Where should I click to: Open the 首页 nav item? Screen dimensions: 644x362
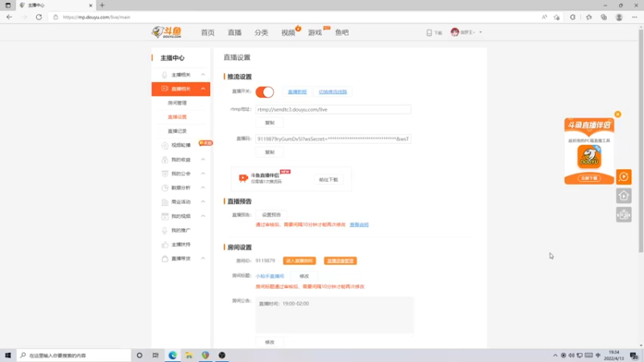[208, 32]
